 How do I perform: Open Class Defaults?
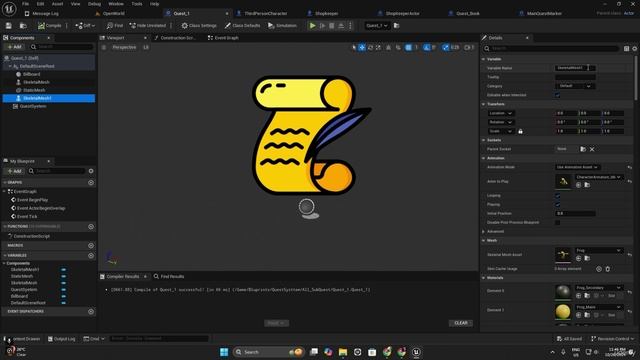coord(242,26)
